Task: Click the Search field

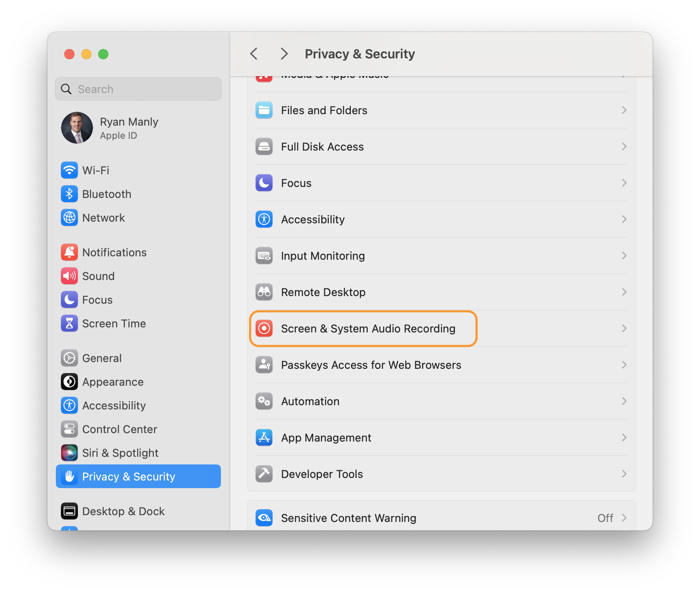Action: click(x=138, y=89)
